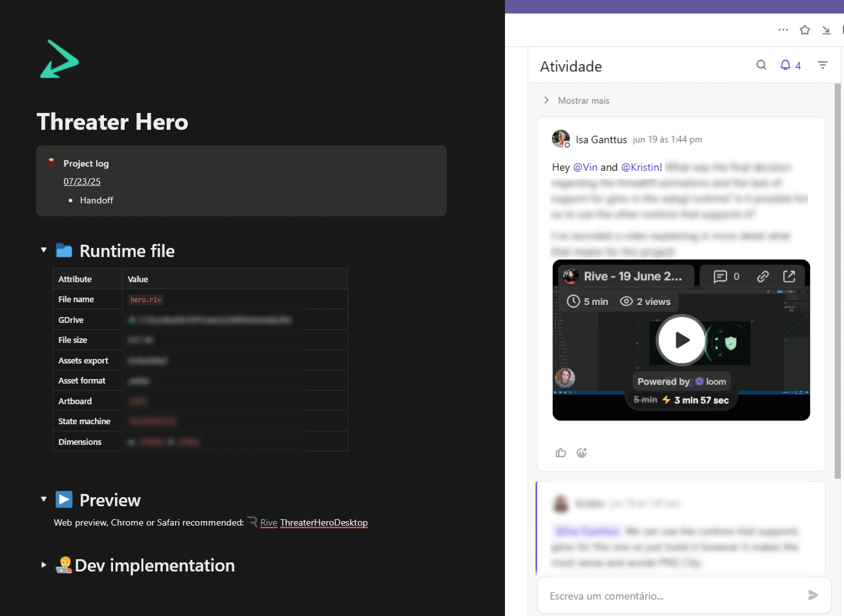This screenshot has height=616, width=844.
Task: Click the 07/23/25 project log date link
Action: point(82,181)
